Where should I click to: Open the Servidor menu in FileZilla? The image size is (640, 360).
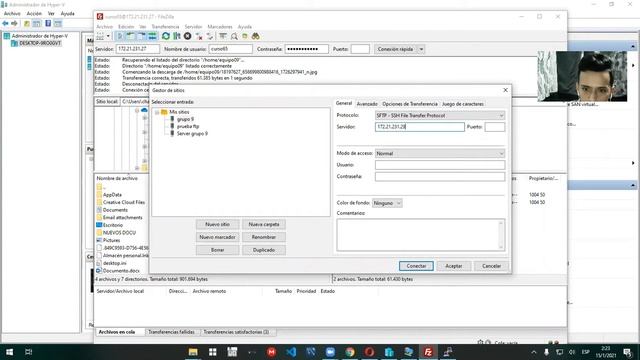pyautogui.click(x=193, y=27)
